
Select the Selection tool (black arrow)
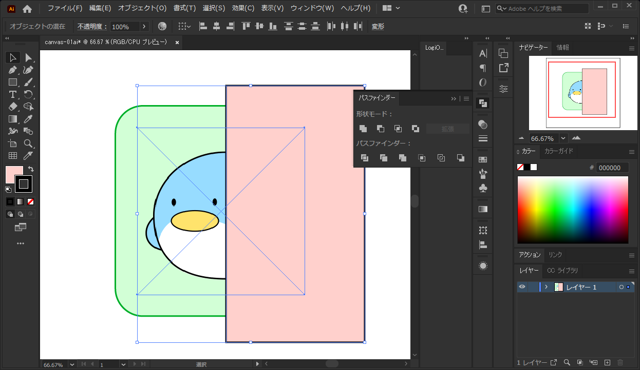point(13,58)
